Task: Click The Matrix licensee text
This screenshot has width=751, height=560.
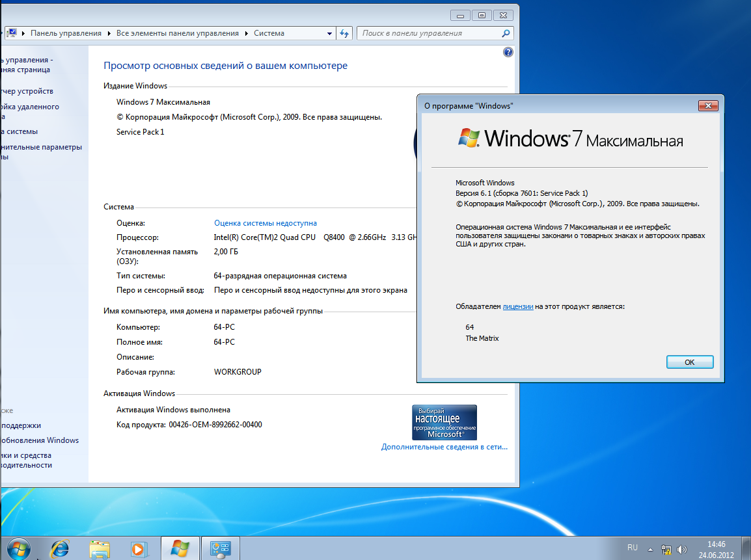Action: [x=482, y=338]
